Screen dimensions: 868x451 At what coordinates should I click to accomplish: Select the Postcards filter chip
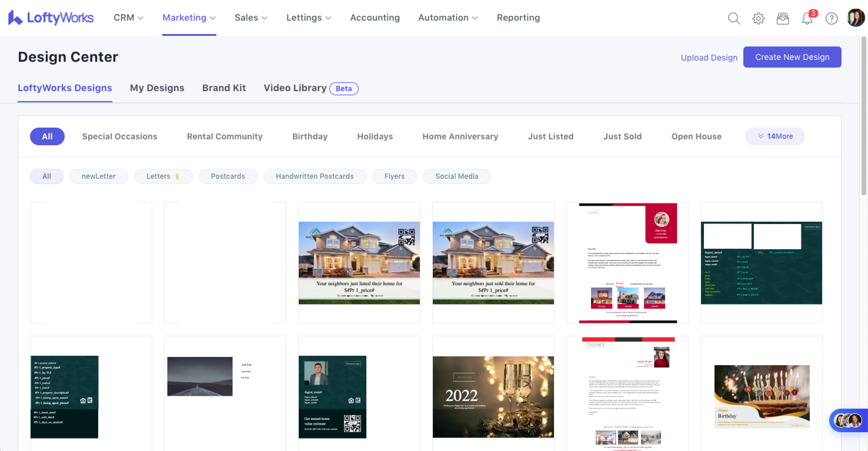click(x=228, y=176)
